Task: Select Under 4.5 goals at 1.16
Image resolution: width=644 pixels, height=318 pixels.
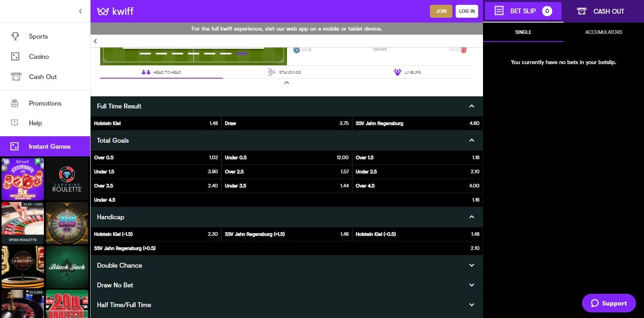Action: (287, 200)
